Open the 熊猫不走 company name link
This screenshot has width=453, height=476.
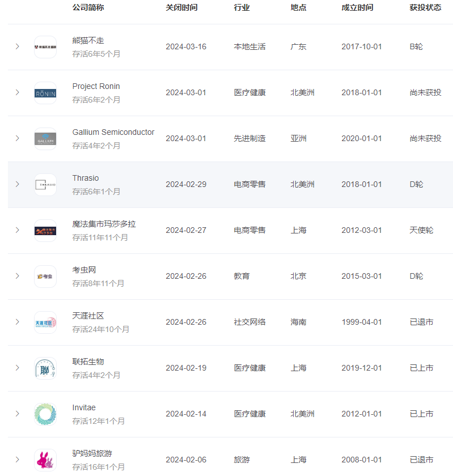pos(88,40)
